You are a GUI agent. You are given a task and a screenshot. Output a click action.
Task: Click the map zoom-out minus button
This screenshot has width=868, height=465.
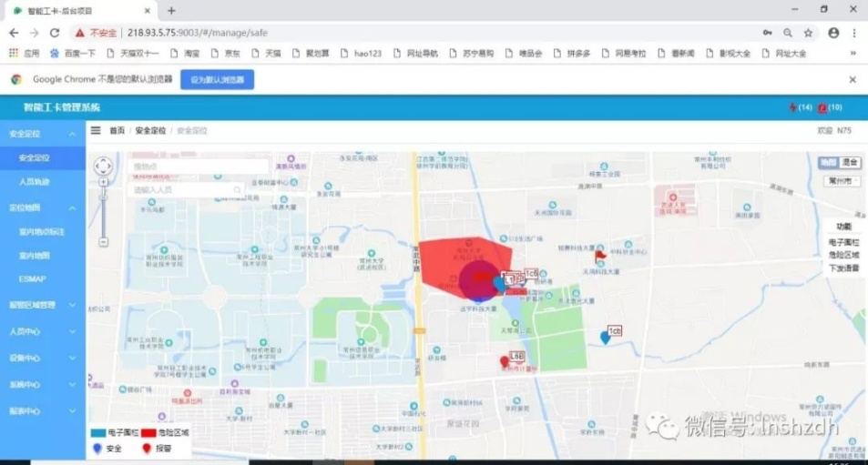(x=104, y=242)
